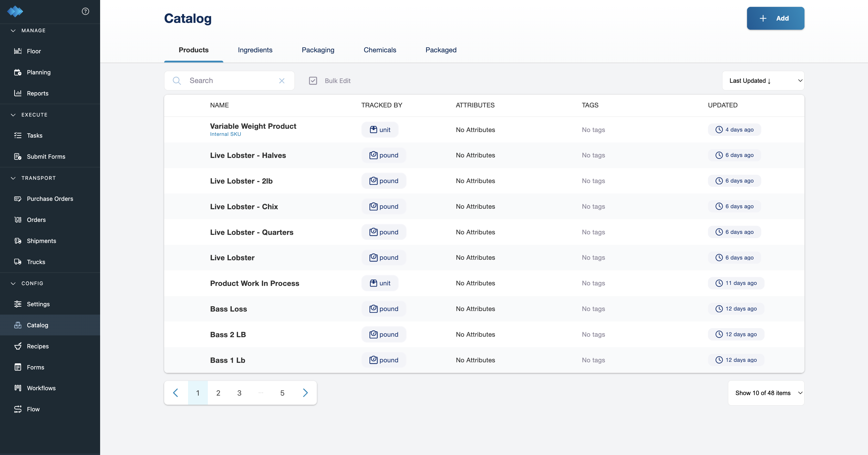
Task: Go to next page arrow
Action: (x=305, y=393)
